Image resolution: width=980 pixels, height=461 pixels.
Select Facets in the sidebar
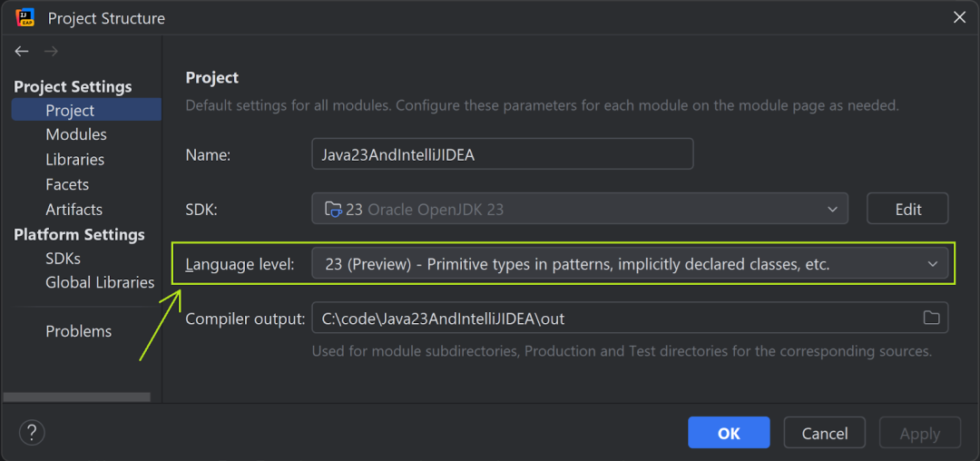[x=67, y=184]
